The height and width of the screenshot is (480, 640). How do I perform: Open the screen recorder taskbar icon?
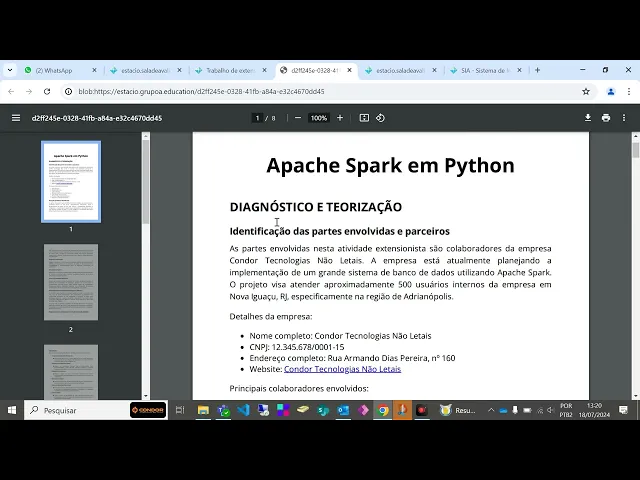pyautogui.click(x=422, y=410)
